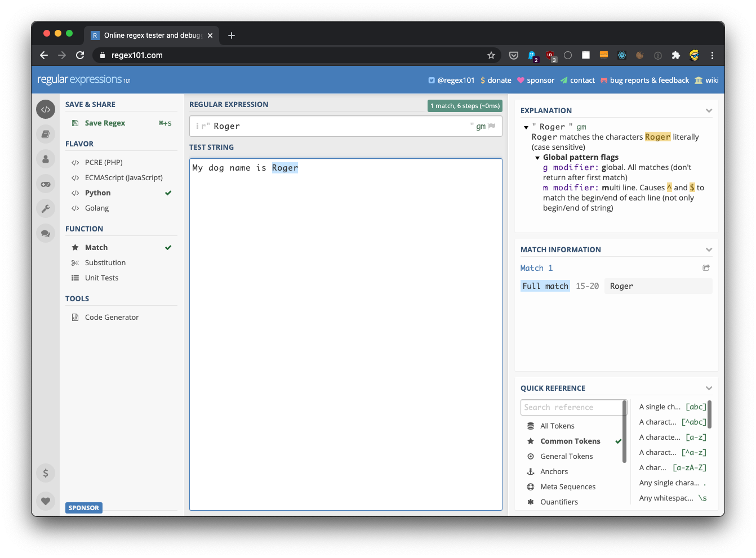Click export match share icon
This screenshot has height=558, width=756.
click(706, 268)
